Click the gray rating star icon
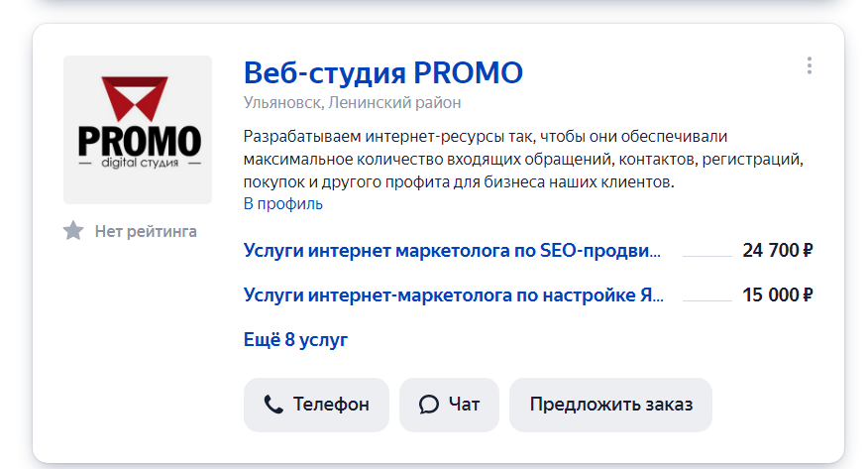Image resolution: width=868 pixels, height=469 pixels. [x=73, y=230]
